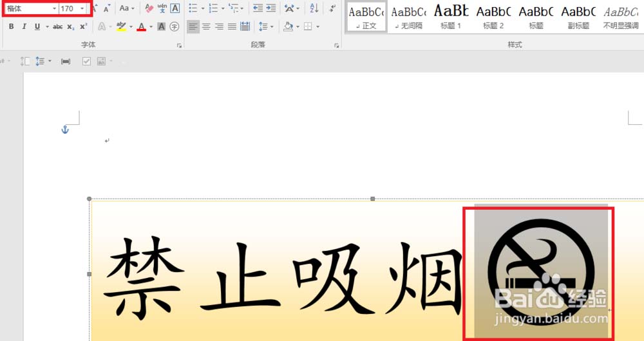Select the 正文 style
The image size is (644, 341).
click(x=366, y=17)
